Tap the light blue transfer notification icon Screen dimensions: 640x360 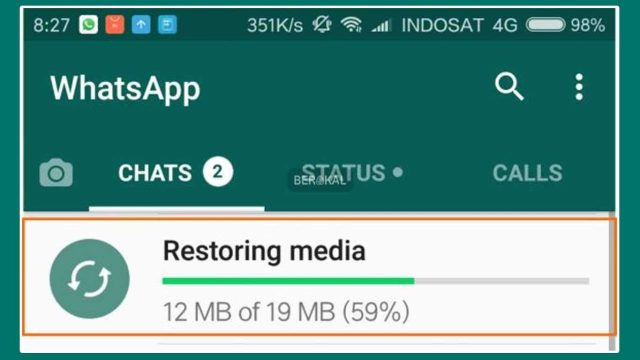pyautogui.click(x=167, y=25)
